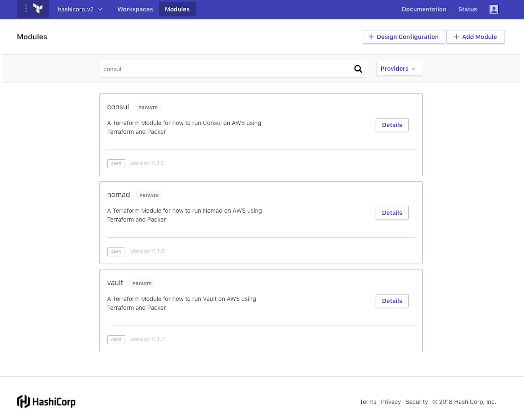The width and height of the screenshot is (524, 420).
Task: Click the search magnifying glass icon
Action: [x=358, y=69]
